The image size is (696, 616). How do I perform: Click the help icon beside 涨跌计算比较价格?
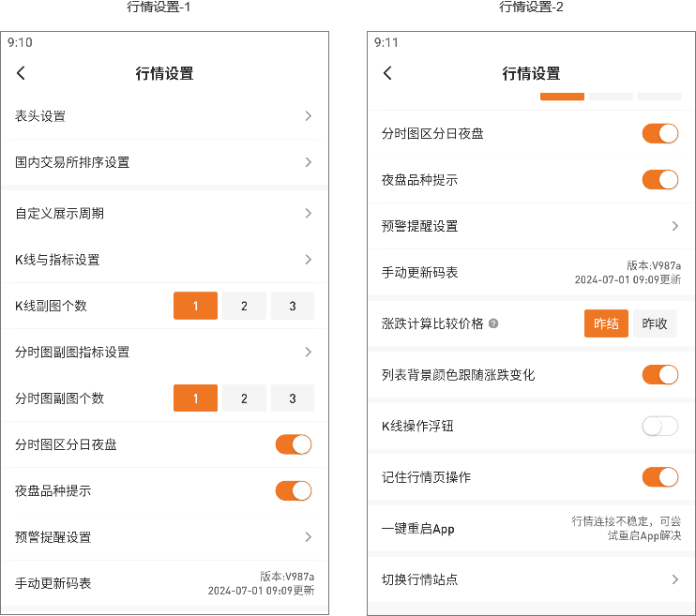click(493, 324)
